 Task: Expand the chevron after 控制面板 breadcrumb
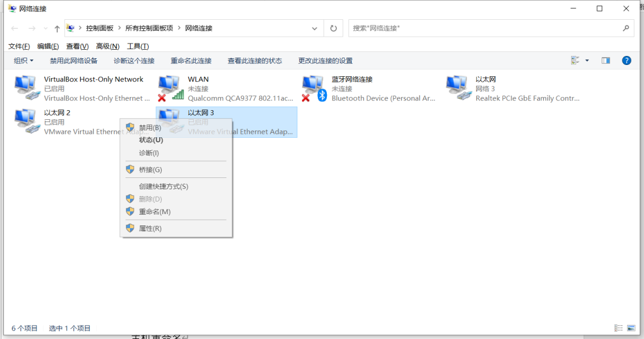pyautogui.click(x=119, y=28)
